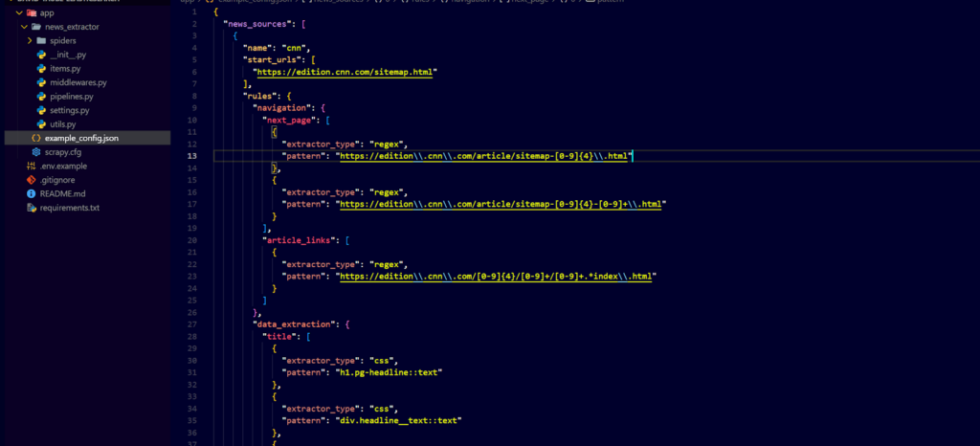The image size is (980, 446).
Task: Open settings.py in the file tree
Action: coord(69,111)
